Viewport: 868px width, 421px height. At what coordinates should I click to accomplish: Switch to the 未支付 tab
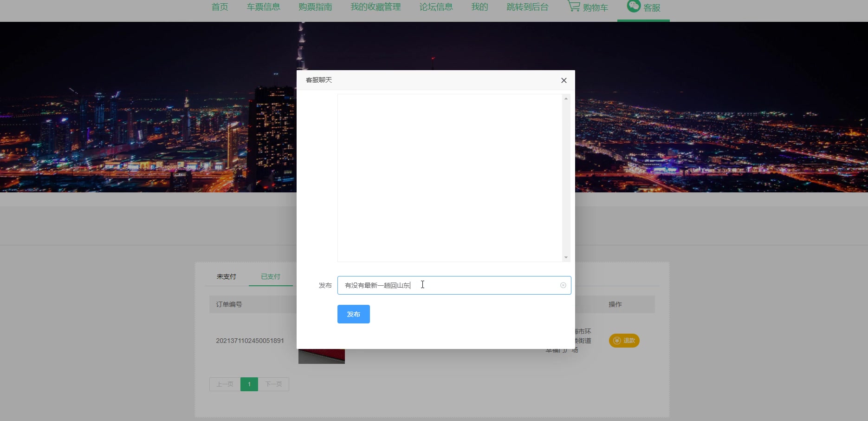tap(227, 276)
